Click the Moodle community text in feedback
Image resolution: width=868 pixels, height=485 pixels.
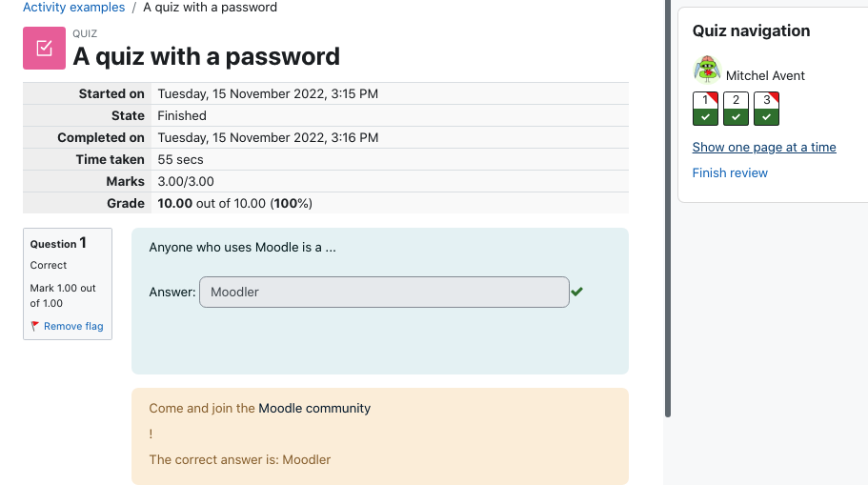point(314,409)
